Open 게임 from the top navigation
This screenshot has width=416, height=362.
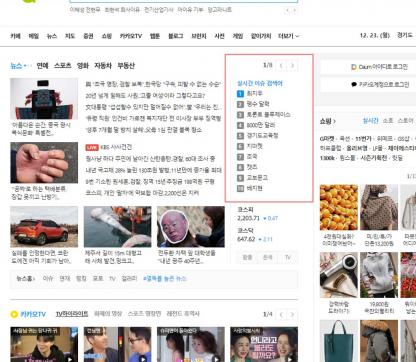(238, 36)
